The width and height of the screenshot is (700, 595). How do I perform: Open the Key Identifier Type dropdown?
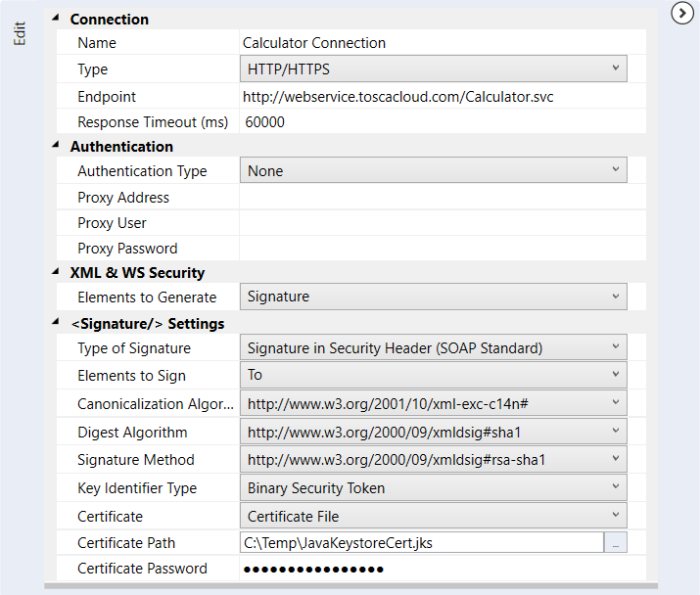tap(433, 487)
